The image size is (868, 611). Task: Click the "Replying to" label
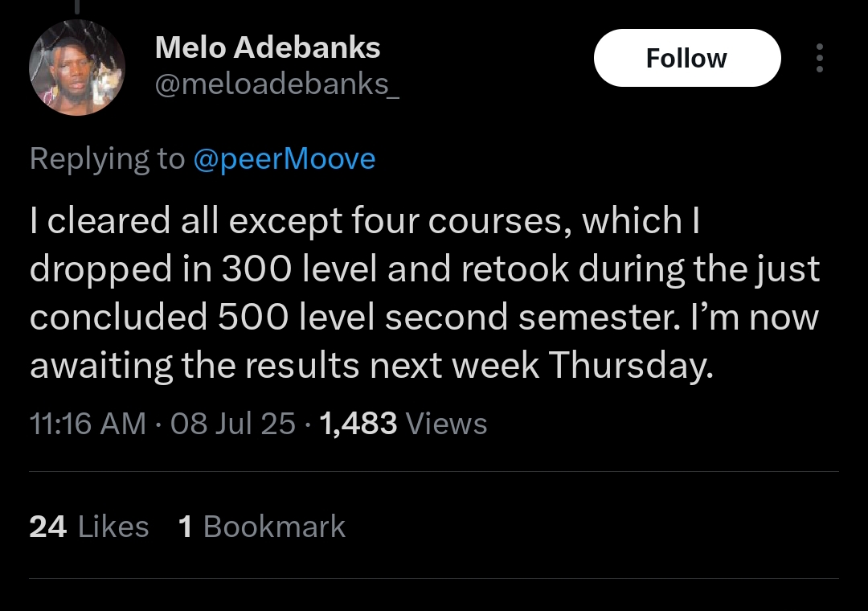(x=107, y=158)
